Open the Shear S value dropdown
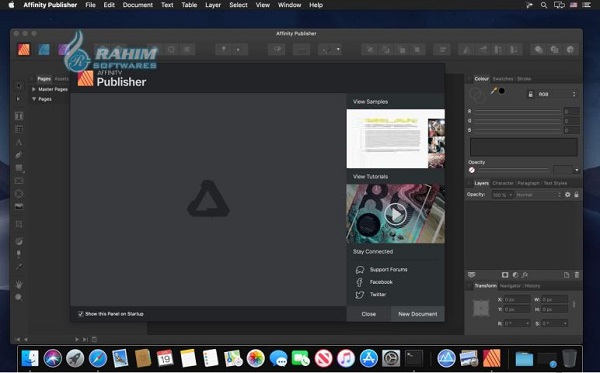 (565, 324)
